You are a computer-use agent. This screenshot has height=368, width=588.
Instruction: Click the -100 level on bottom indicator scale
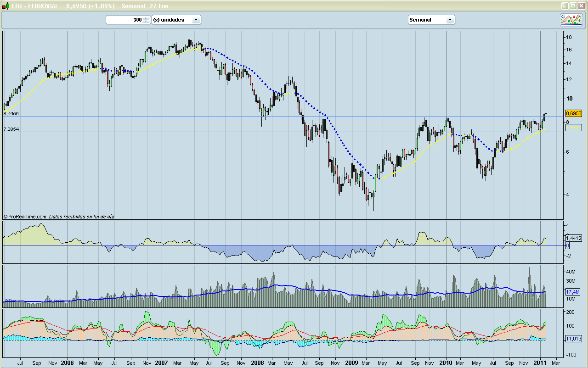(570, 355)
